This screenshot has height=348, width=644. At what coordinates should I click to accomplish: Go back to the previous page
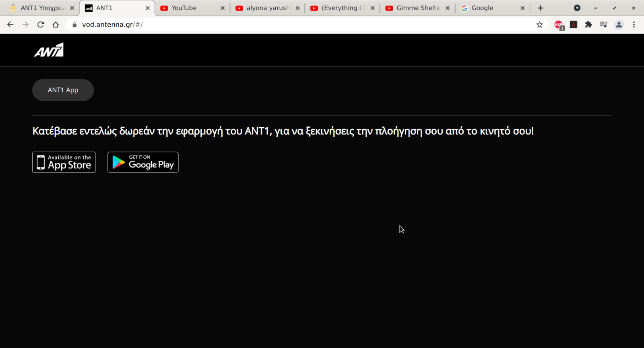pyautogui.click(x=10, y=25)
